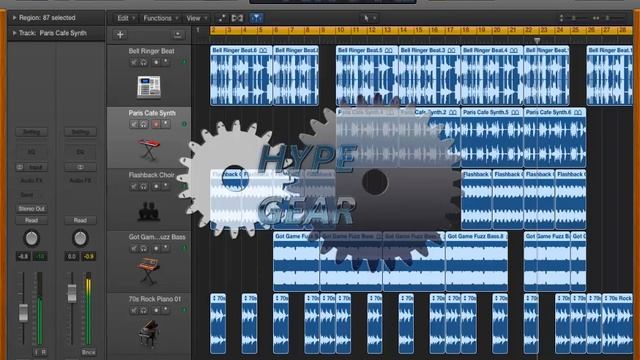
Task: Select the pointer tool in the toolbar
Action: tap(366, 18)
